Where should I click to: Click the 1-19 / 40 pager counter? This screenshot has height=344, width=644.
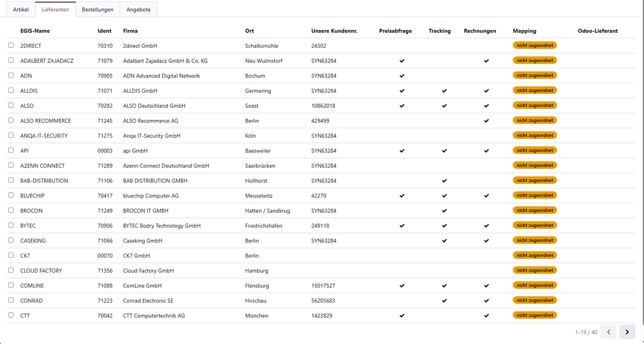click(x=586, y=332)
